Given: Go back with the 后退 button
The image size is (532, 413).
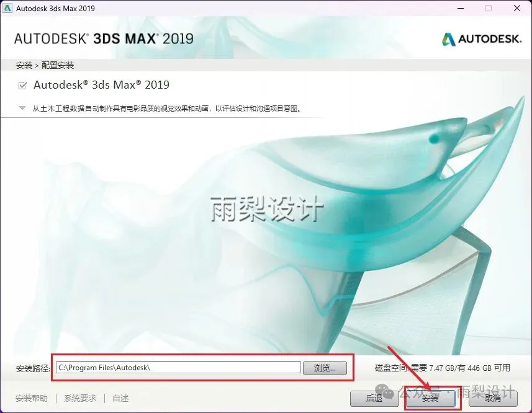Looking at the screenshot, I should coord(374,398).
